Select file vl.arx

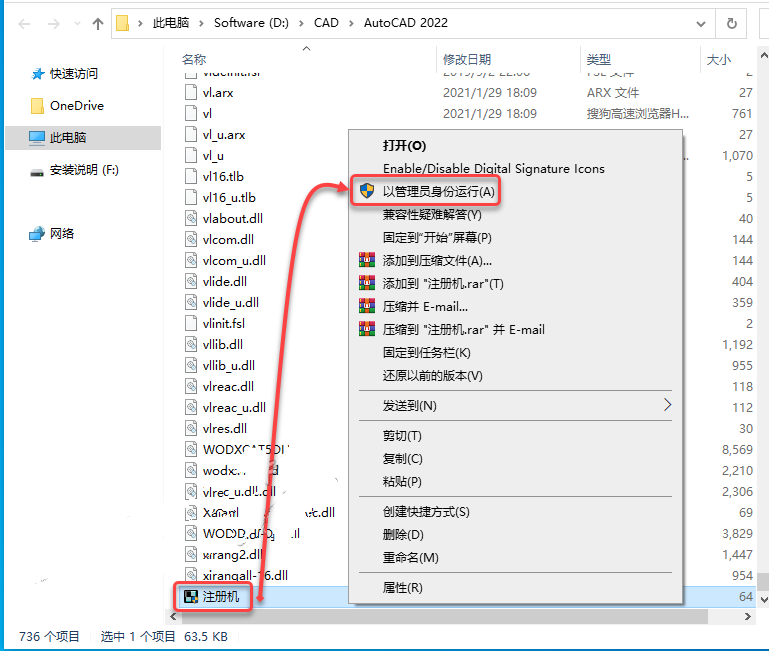[218, 93]
